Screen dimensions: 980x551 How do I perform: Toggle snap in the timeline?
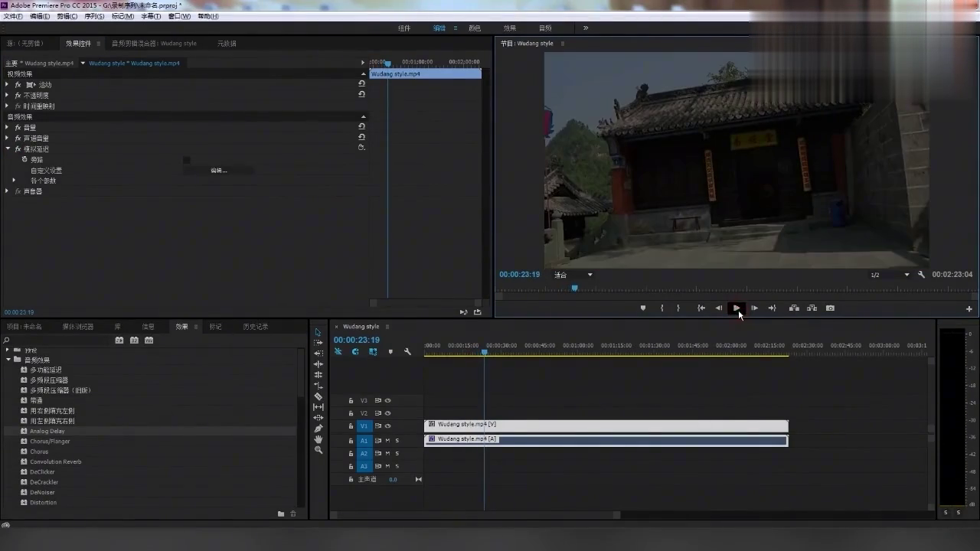355,352
